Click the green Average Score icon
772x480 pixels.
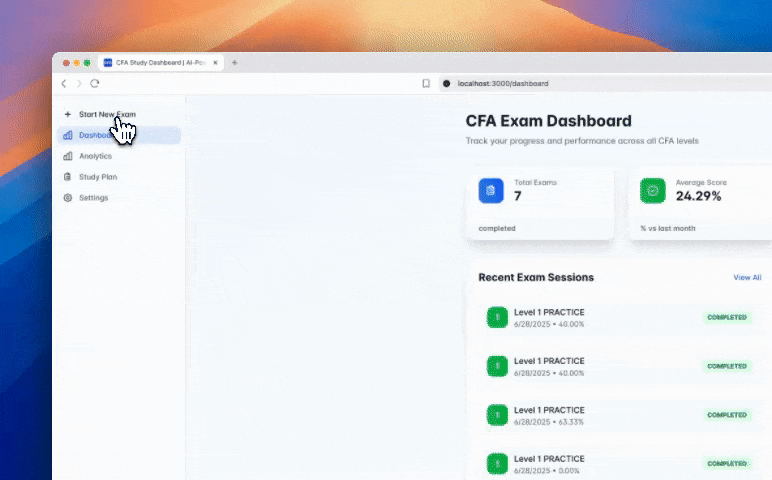coord(653,191)
